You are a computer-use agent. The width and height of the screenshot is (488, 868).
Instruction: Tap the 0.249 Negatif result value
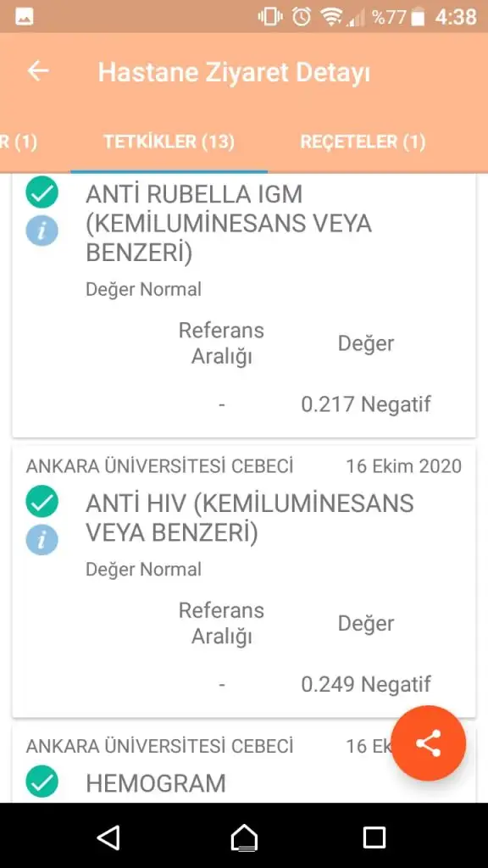coord(366,684)
